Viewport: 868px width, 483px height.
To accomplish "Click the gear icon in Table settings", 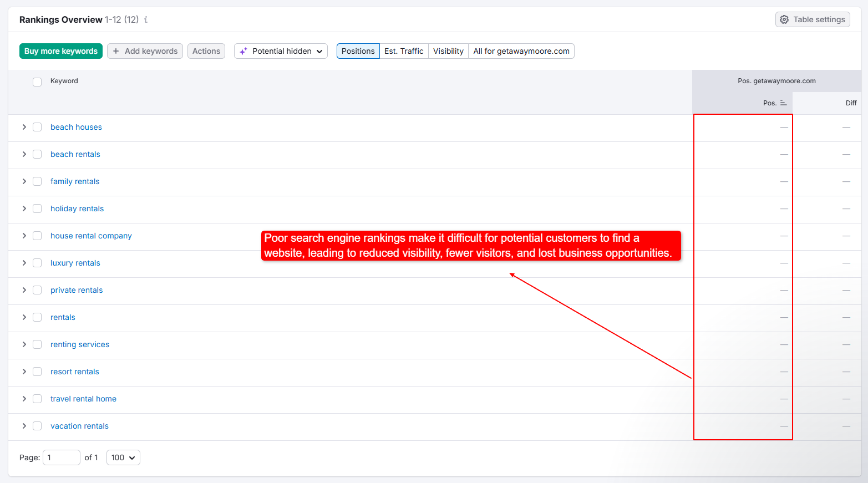I will [x=784, y=19].
